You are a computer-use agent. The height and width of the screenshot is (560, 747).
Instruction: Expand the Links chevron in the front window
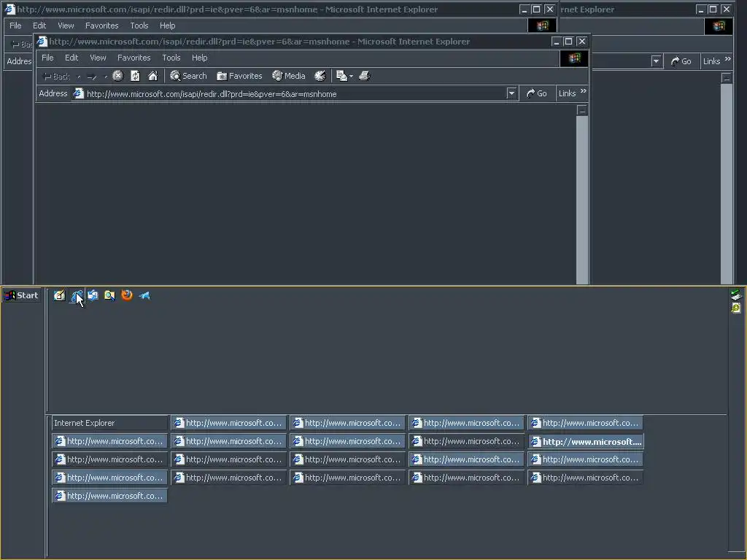[584, 91]
